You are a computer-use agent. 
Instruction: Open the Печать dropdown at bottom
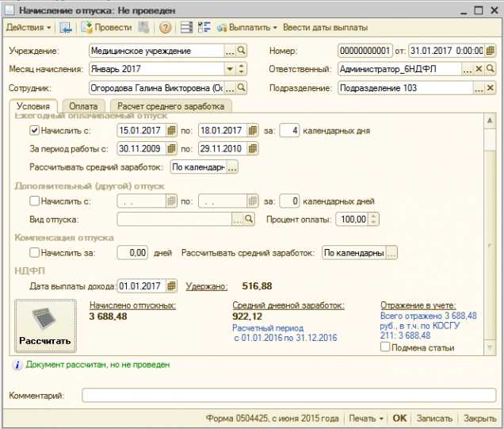365,418
